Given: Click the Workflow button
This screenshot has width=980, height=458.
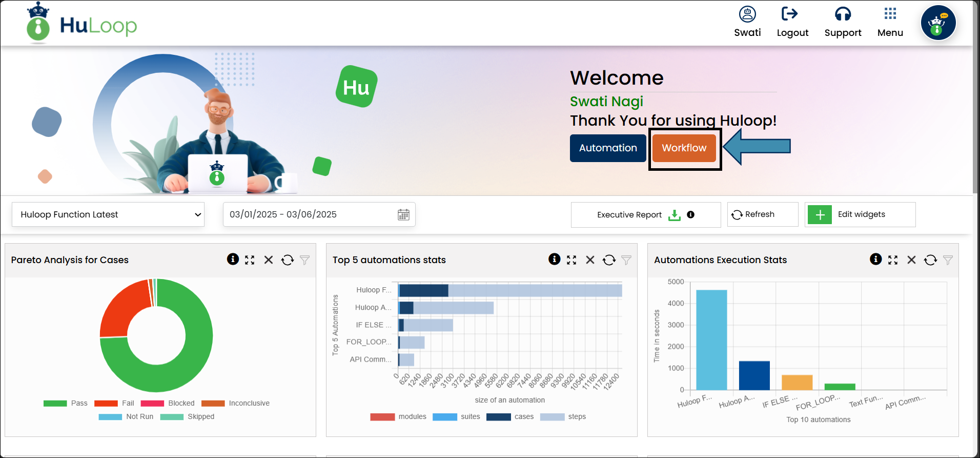Looking at the screenshot, I should 684,148.
